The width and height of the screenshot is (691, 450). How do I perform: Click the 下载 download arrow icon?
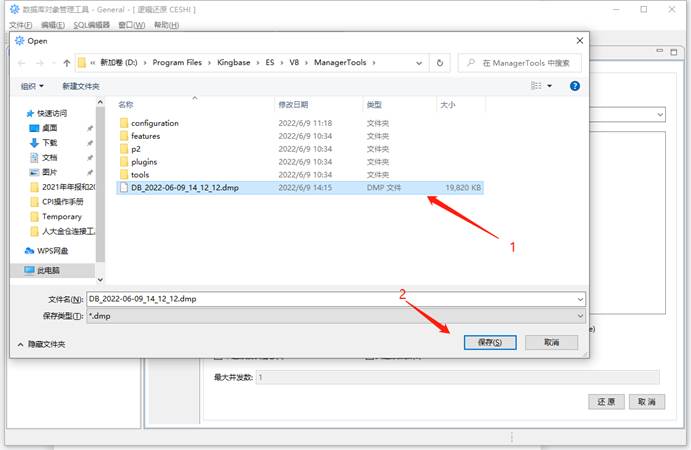(x=34, y=142)
